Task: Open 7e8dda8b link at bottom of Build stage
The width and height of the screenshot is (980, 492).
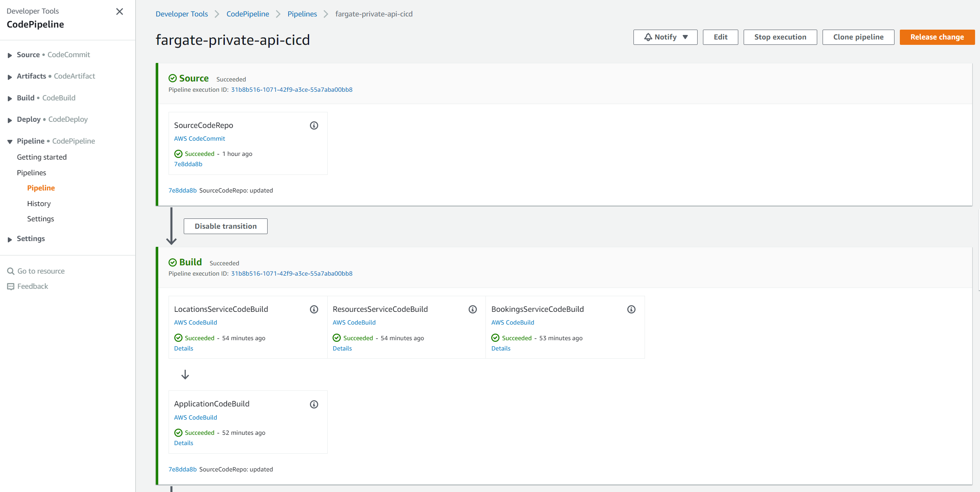Action: point(183,469)
